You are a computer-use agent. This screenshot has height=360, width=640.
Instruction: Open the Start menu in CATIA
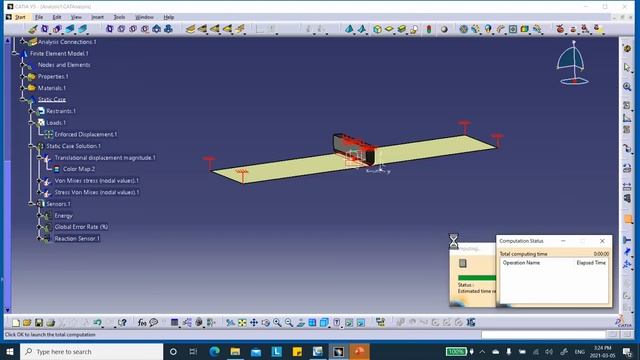pyautogui.click(x=20, y=17)
